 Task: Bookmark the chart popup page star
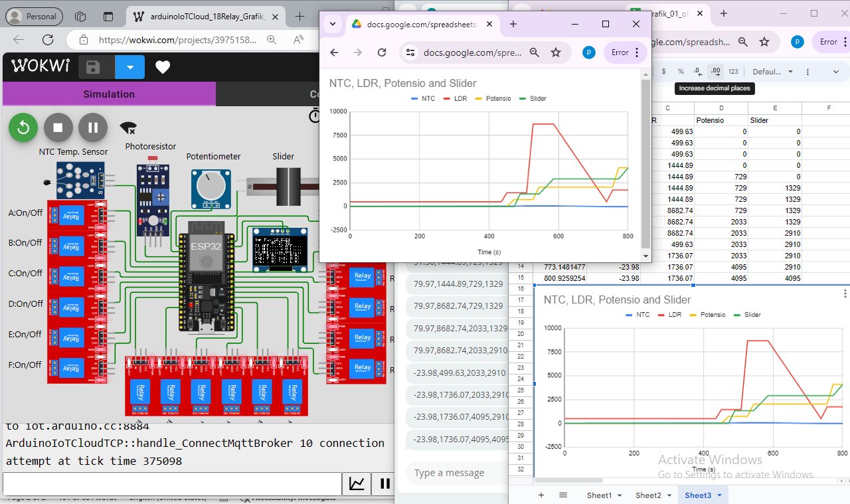[x=556, y=52]
